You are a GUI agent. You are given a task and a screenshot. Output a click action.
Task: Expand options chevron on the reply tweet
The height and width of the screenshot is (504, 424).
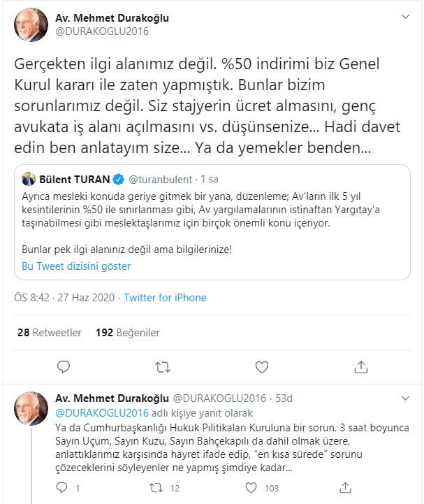[405, 398]
